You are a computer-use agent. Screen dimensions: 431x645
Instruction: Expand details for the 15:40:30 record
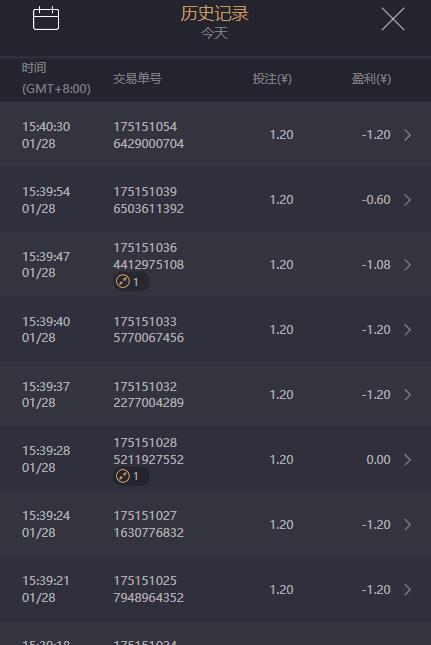[407, 135]
